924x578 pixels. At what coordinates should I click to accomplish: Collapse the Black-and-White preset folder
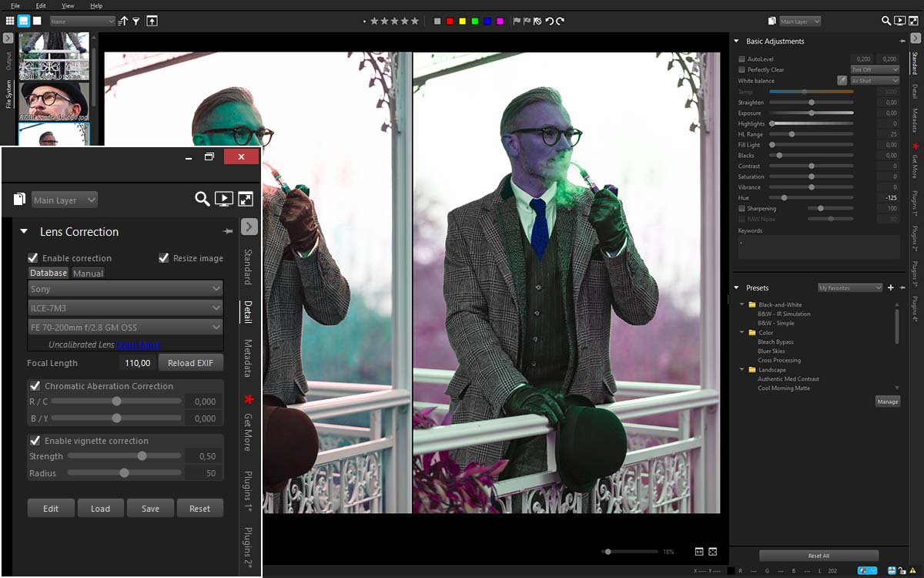coord(742,304)
